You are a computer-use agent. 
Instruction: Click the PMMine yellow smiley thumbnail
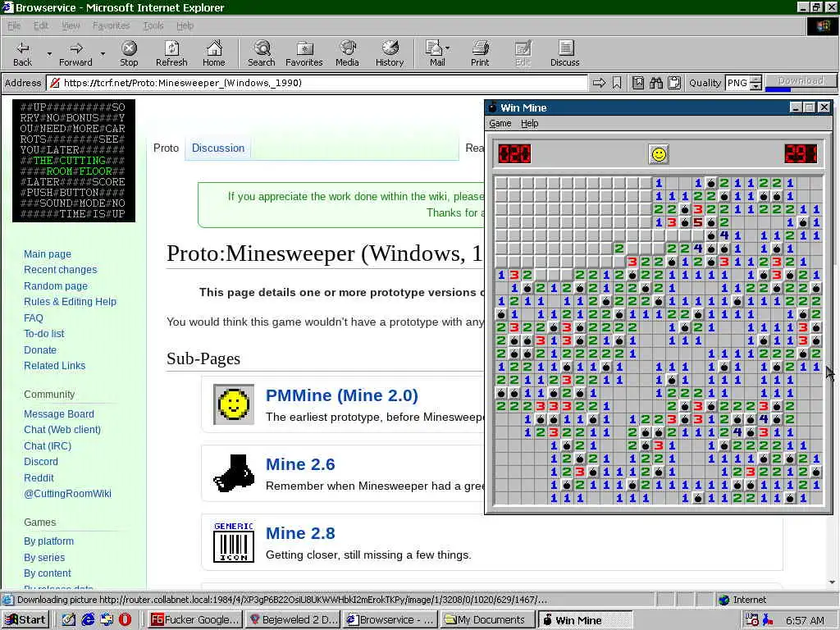pyautogui.click(x=234, y=404)
